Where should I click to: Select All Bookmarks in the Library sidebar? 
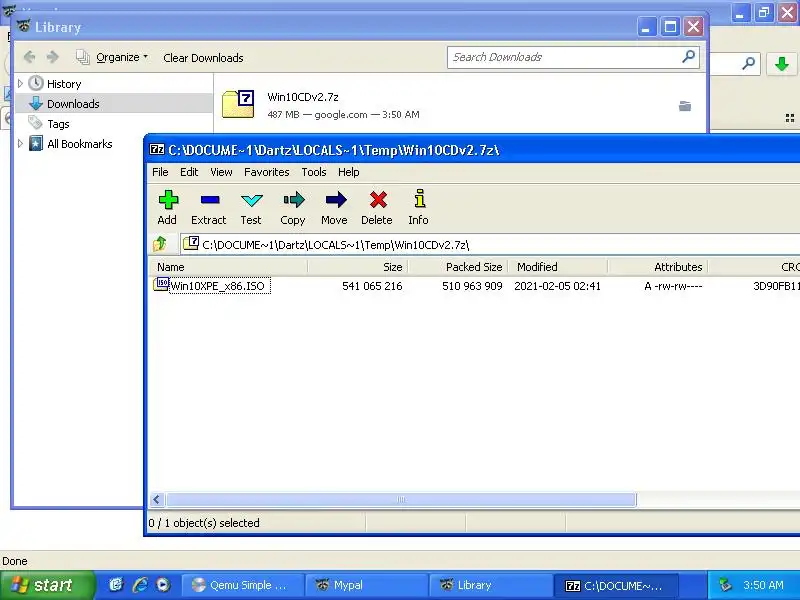coord(70,144)
